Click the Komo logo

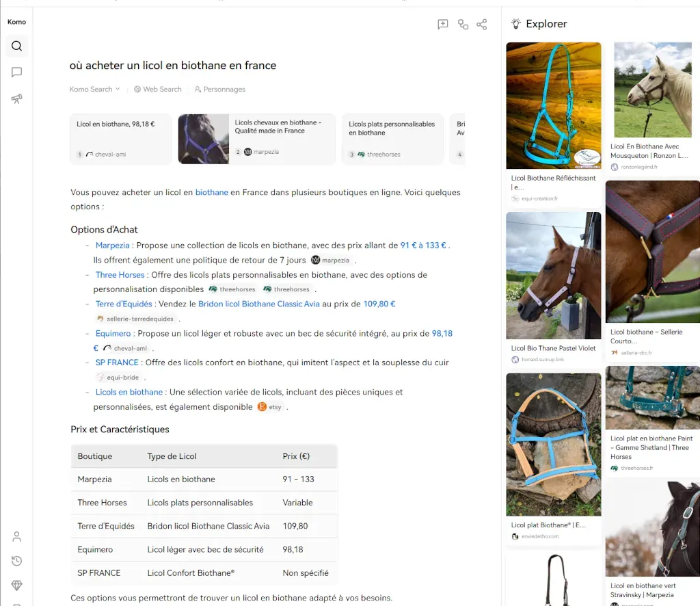click(16, 22)
